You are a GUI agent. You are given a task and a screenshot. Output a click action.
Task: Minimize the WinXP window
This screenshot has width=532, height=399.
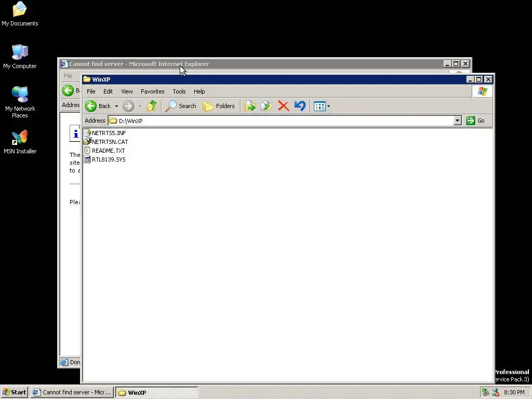point(470,79)
